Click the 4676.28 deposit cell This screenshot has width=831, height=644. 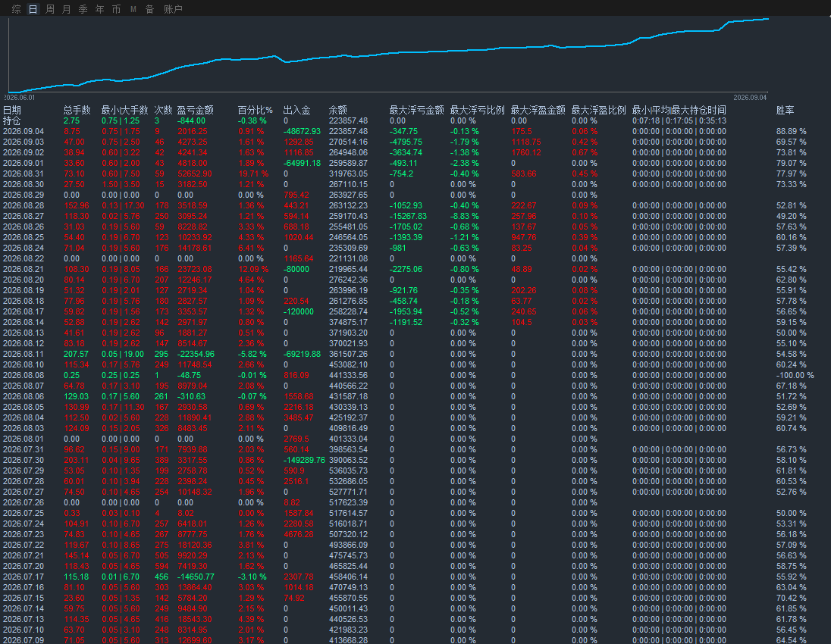(299, 534)
